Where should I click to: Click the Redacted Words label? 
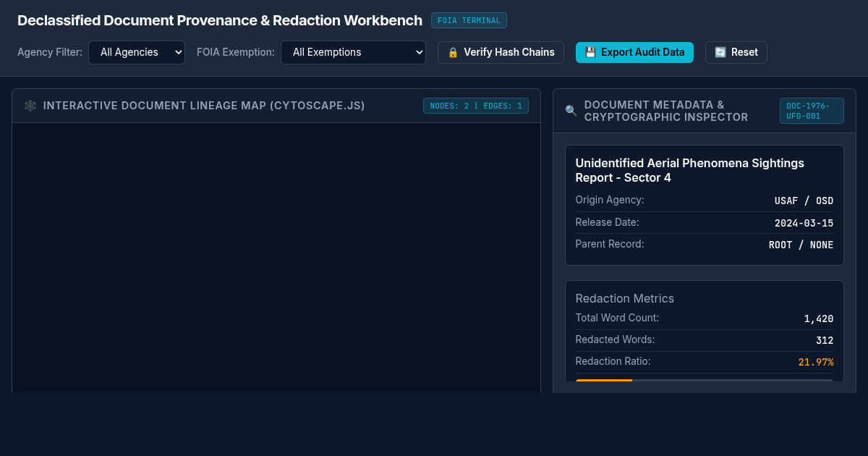(x=615, y=339)
